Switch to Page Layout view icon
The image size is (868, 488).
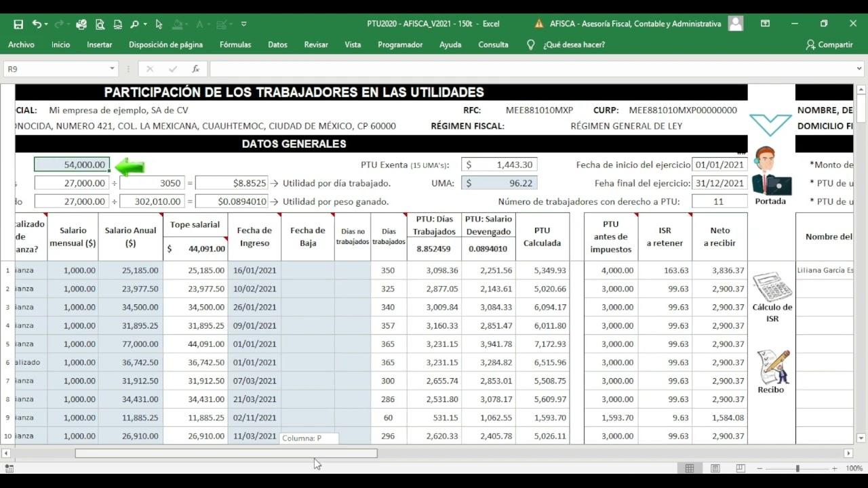pyautogui.click(x=715, y=468)
